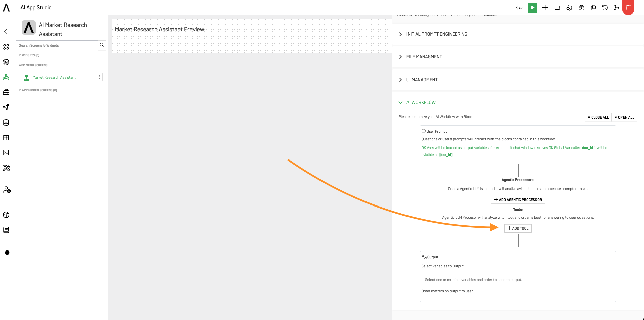Select the terminal icon in sidebar
Image resolution: width=644 pixels, height=320 pixels.
[6, 152]
